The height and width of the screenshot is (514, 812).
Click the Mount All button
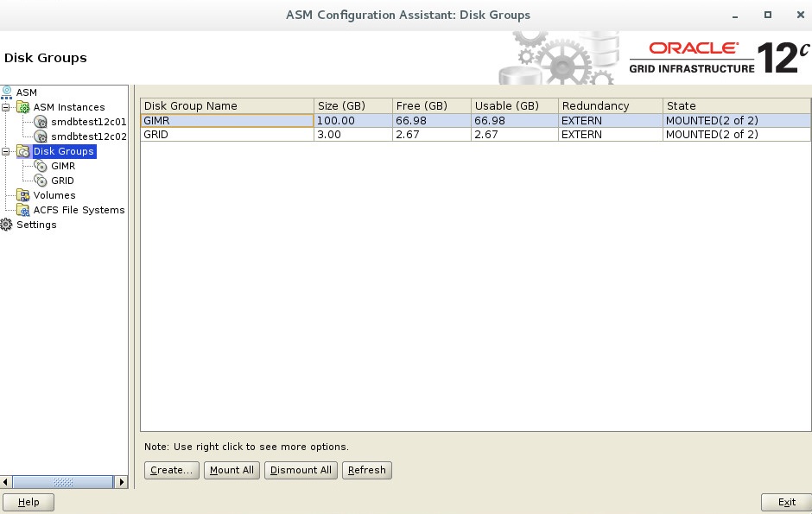tap(232, 470)
